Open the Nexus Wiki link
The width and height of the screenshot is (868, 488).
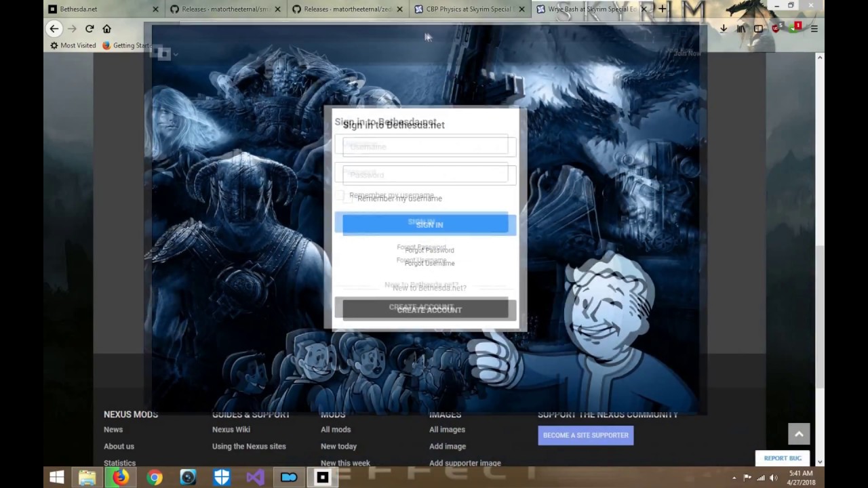click(x=231, y=430)
